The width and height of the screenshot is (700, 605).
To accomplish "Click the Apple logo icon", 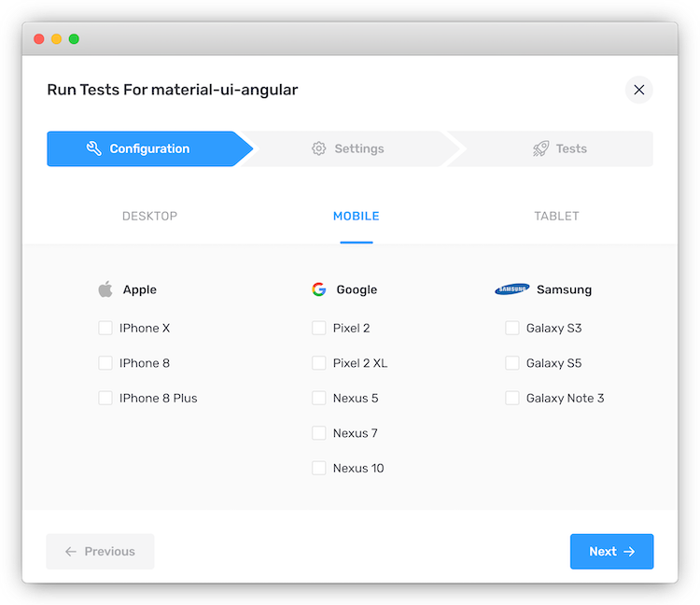I will click(105, 289).
